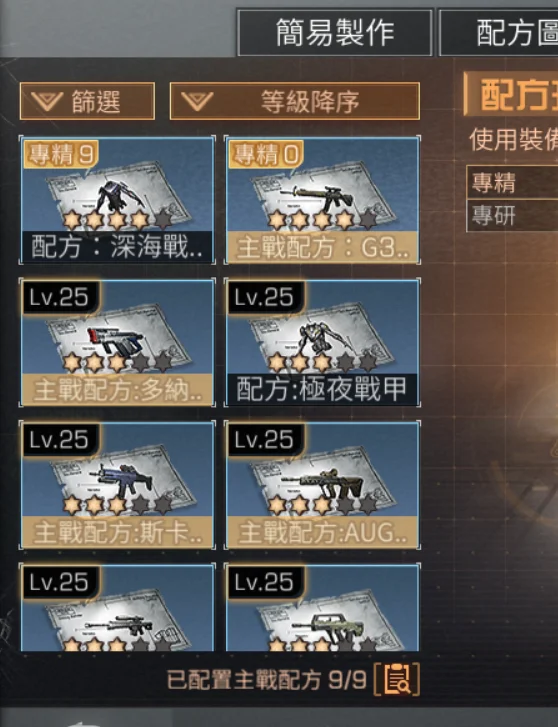This screenshot has height=727, width=558.
Task: Click the star rating on 極夜戰甲 card
Action: pyautogui.click(x=322, y=362)
